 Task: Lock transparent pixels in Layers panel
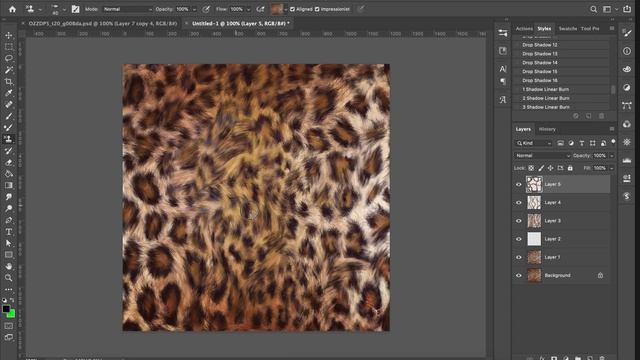[x=531, y=168]
